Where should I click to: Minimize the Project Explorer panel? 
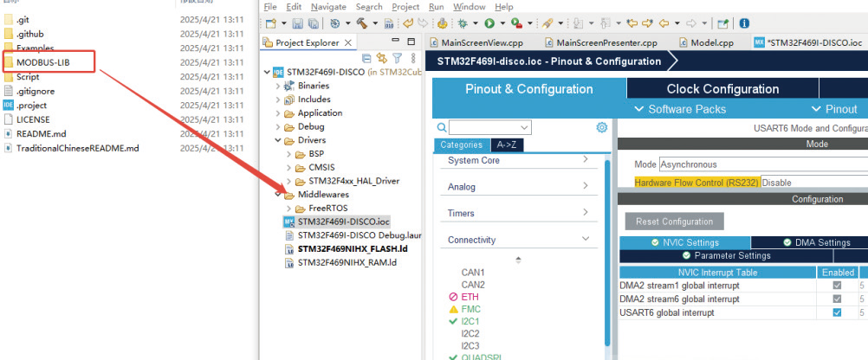coord(395,41)
